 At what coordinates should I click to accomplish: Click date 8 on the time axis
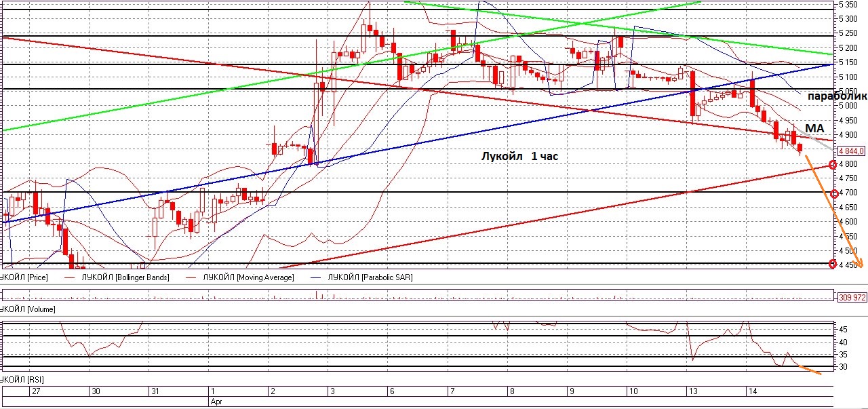[x=511, y=391]
